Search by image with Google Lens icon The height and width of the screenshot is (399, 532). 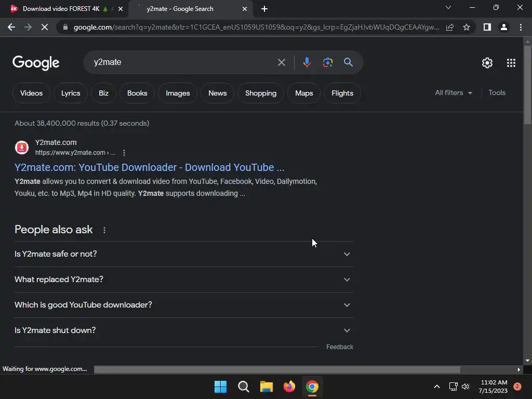pyautogui.click(x=327, y=62)
